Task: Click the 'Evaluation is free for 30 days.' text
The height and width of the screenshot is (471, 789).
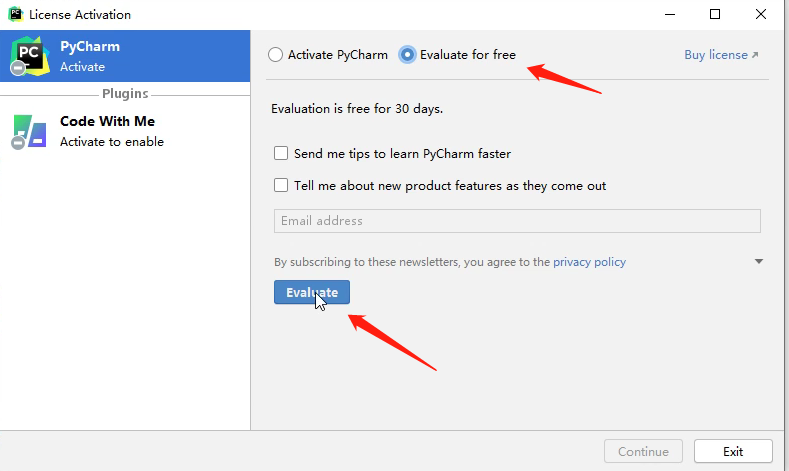Action: pyautogui.click(x=357, y=109)
